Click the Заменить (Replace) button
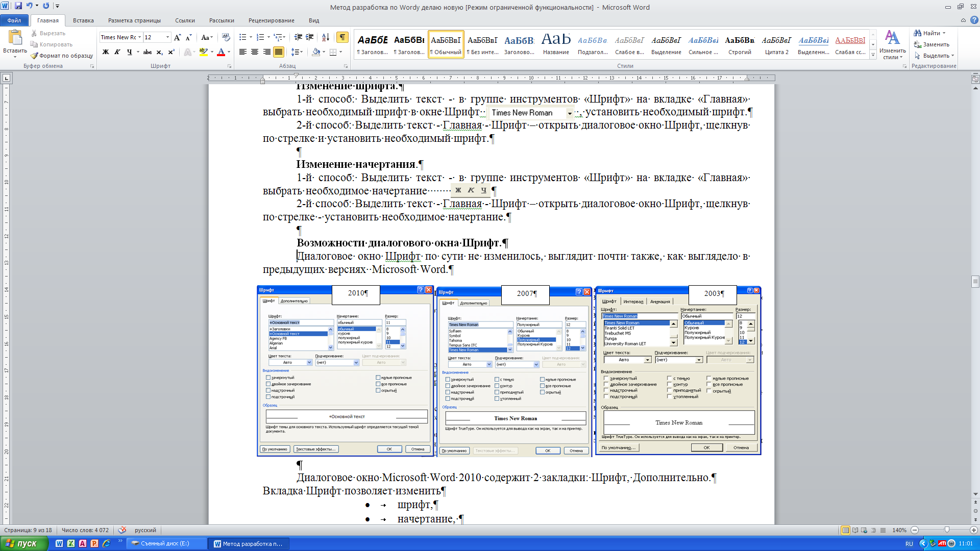 [x=932, y=44]
